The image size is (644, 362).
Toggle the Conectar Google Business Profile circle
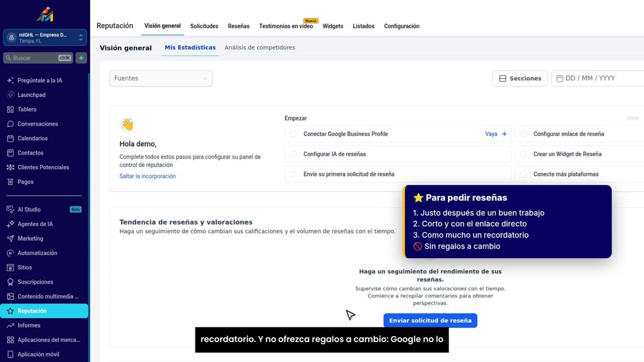pos(293,134)
